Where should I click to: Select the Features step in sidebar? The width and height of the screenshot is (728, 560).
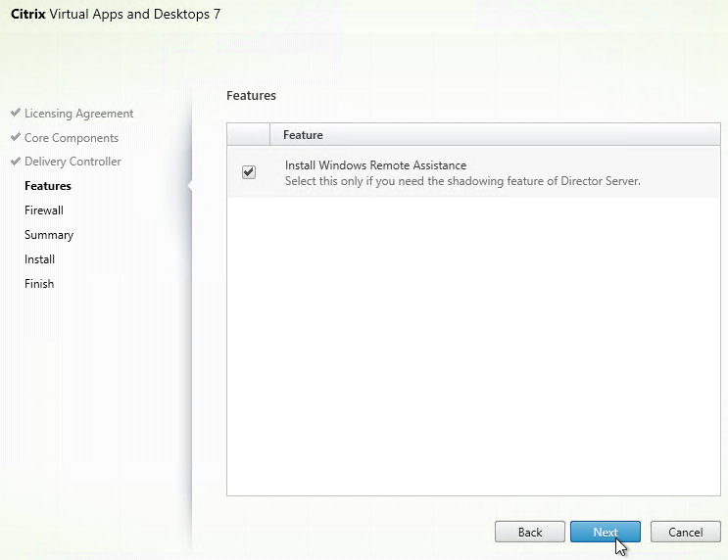pyautogui.click(x=48, y=186)
